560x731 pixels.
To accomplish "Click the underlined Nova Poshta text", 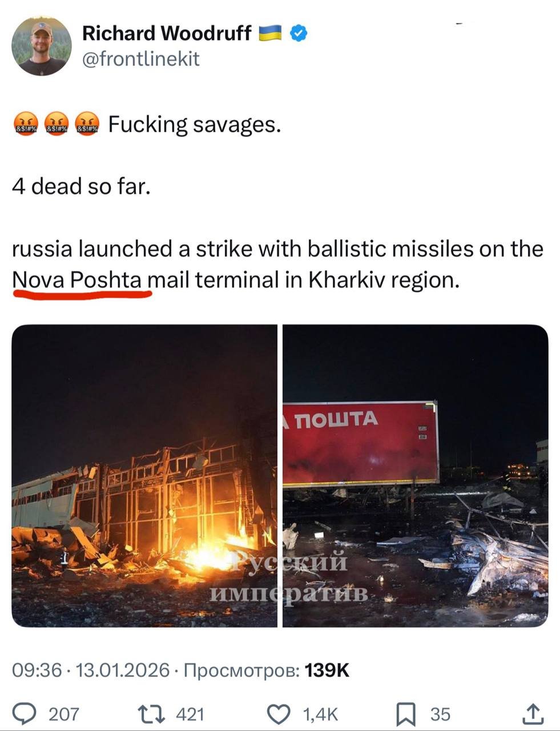I will pyautogui.click(x=77, y=280).
